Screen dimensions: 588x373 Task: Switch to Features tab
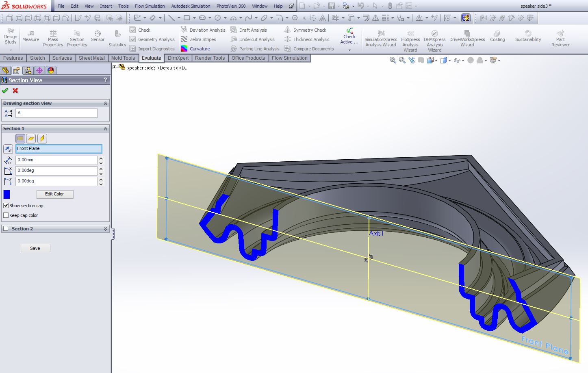click(x=13, y=58)
